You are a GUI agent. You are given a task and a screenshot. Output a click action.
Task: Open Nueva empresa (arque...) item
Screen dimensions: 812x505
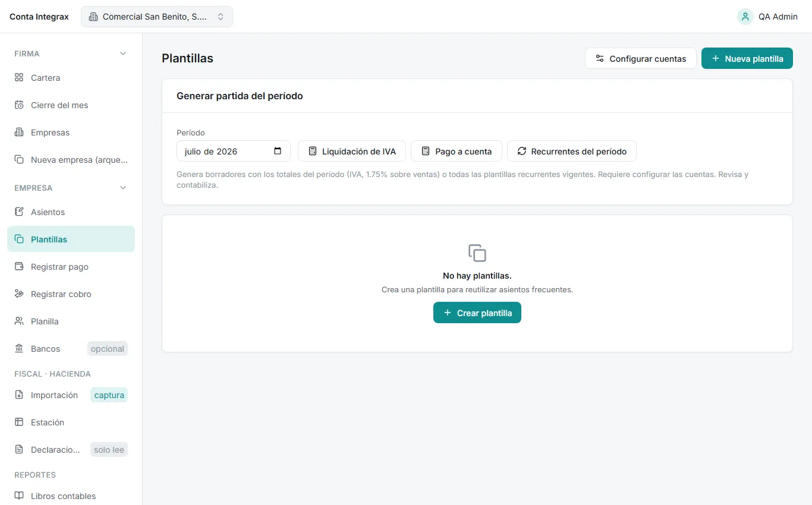point(71,160)
